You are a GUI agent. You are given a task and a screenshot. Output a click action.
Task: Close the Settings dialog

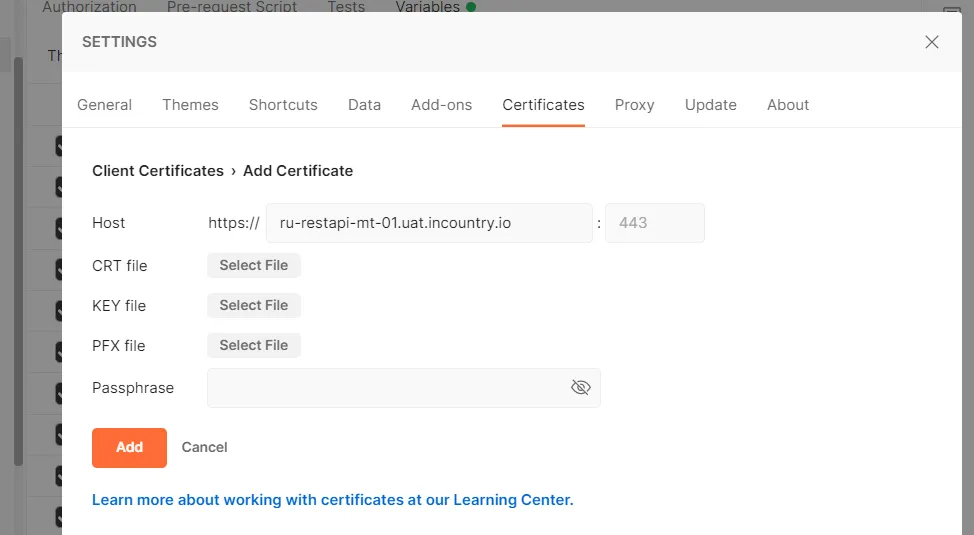(931, 42)
